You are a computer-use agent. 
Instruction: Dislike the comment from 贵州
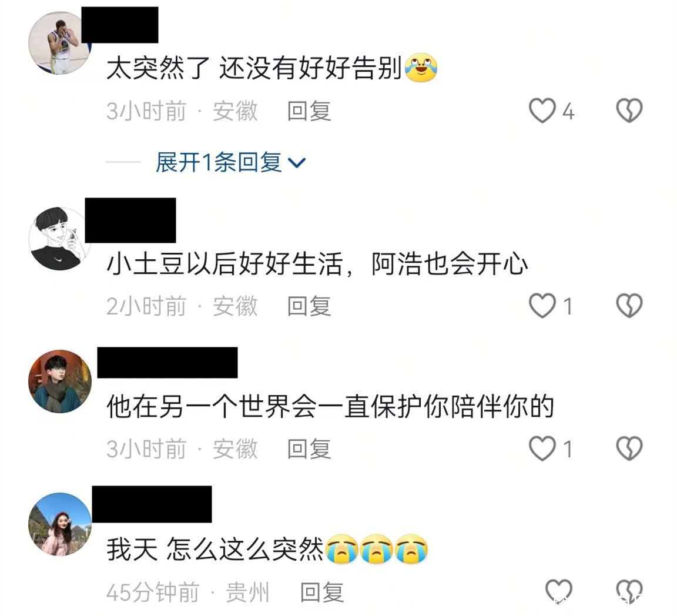coord(629,591)
